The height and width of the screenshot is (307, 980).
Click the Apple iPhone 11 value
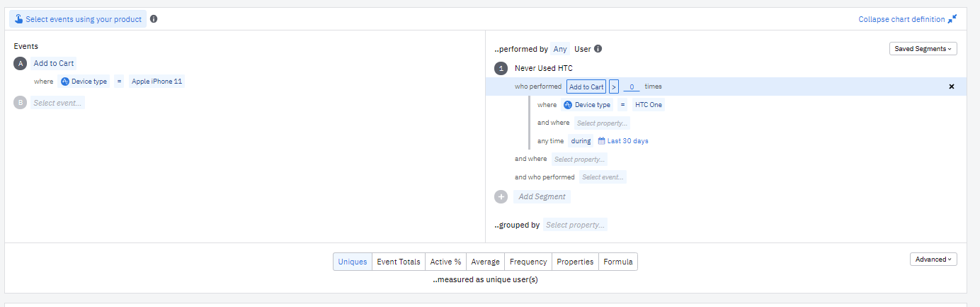(156, 82)
